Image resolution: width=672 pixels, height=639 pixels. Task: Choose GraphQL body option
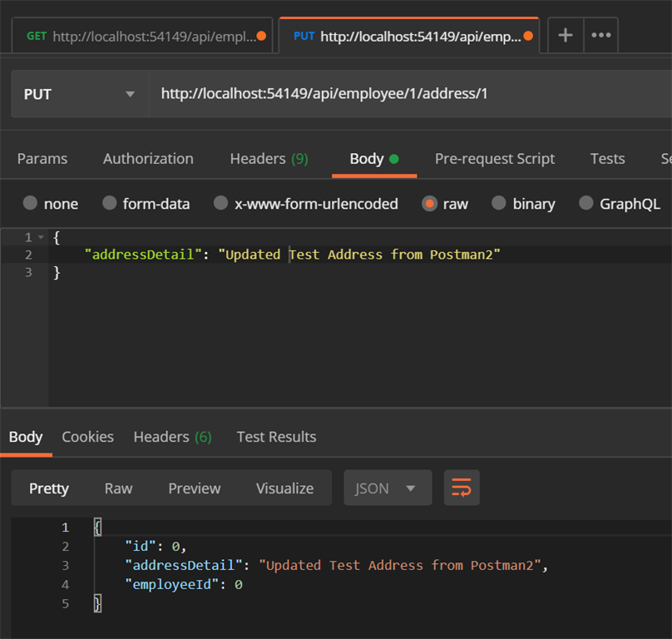[620, 203]
